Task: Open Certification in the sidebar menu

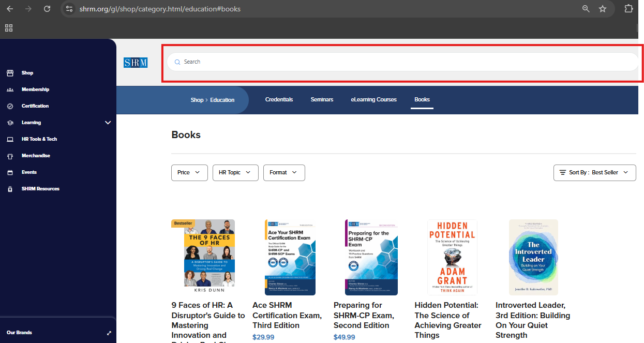Action: coord(35,106)
